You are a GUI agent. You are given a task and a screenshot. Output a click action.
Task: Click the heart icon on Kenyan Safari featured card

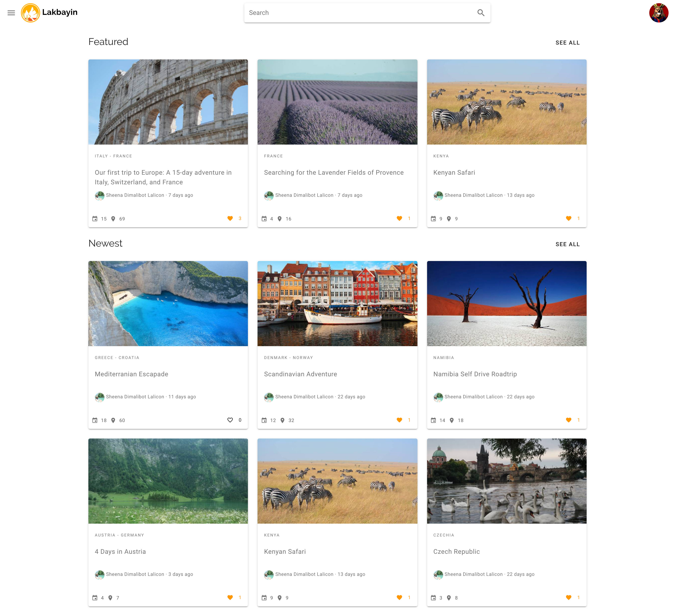click(x=569, y=218)
